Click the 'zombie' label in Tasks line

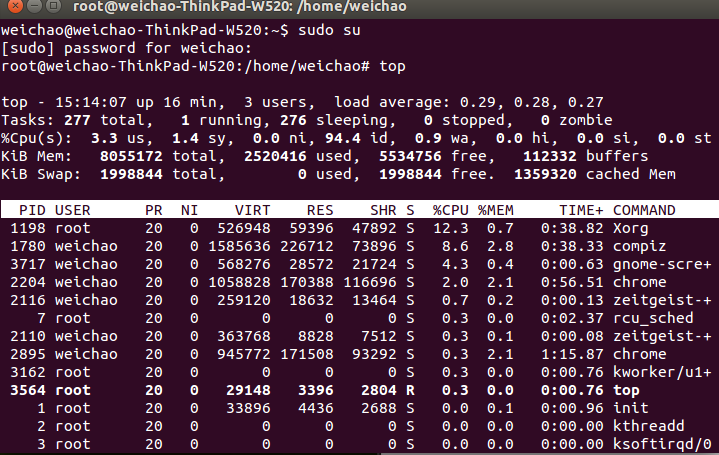(x=586, y=120)
